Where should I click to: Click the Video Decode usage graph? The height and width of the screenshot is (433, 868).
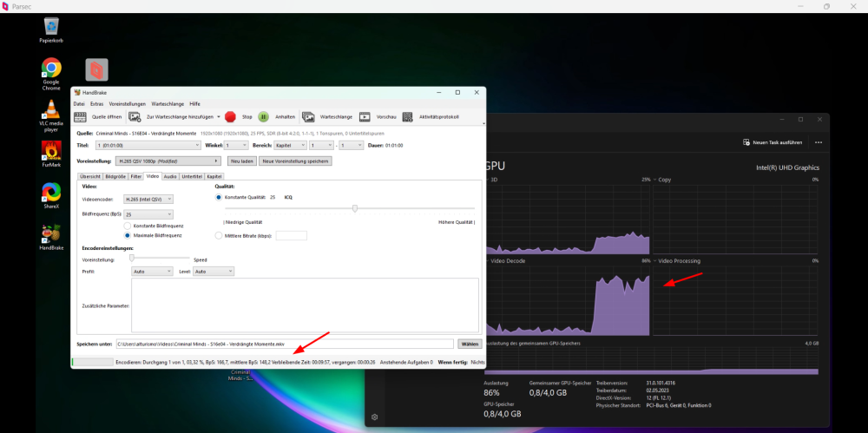coord(566,300)
